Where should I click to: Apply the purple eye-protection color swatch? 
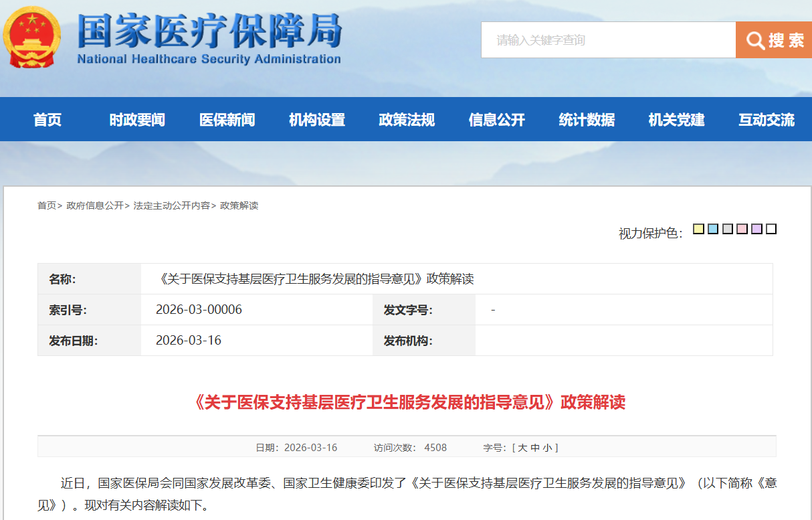pyautogui.click(x=756, y=229)
